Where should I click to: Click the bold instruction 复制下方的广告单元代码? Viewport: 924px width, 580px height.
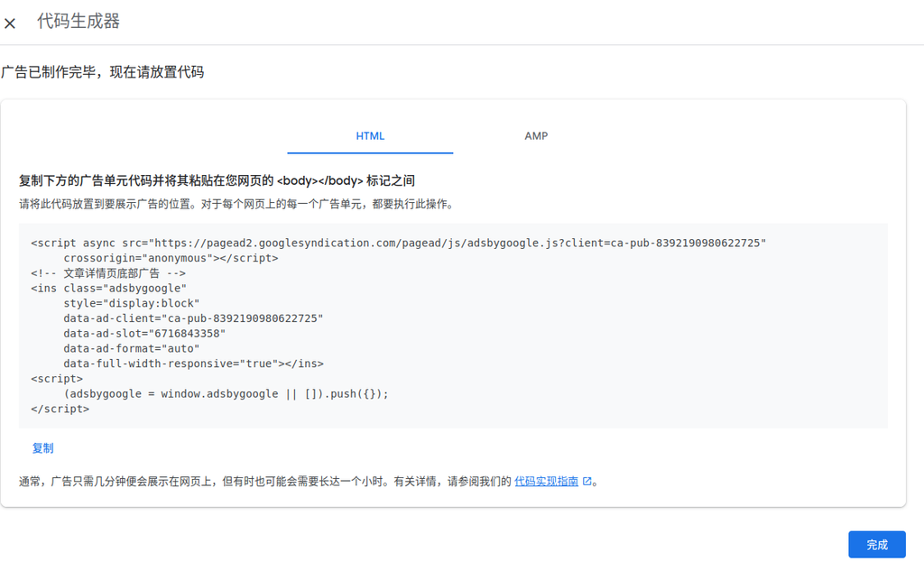click(217, 180)
